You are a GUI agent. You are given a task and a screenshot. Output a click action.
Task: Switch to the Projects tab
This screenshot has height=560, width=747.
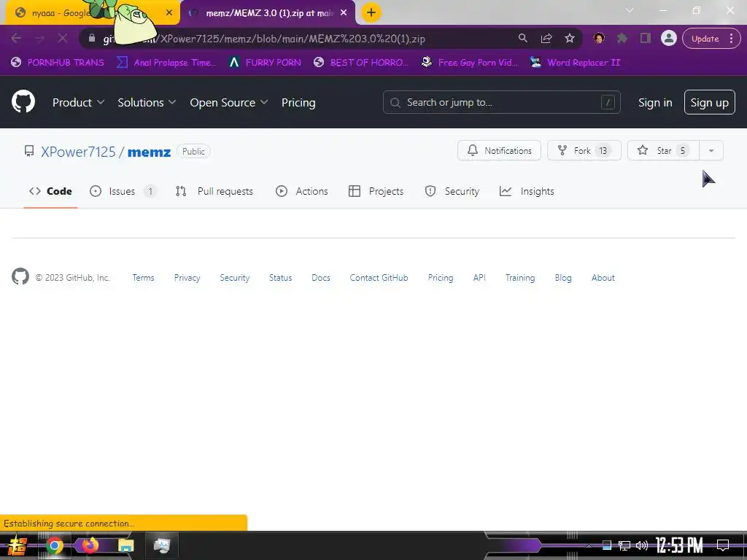click(376, 191)
